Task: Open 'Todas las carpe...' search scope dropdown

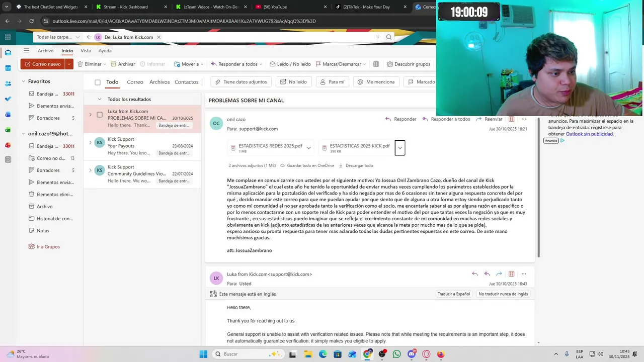Action: click(58, 37)
